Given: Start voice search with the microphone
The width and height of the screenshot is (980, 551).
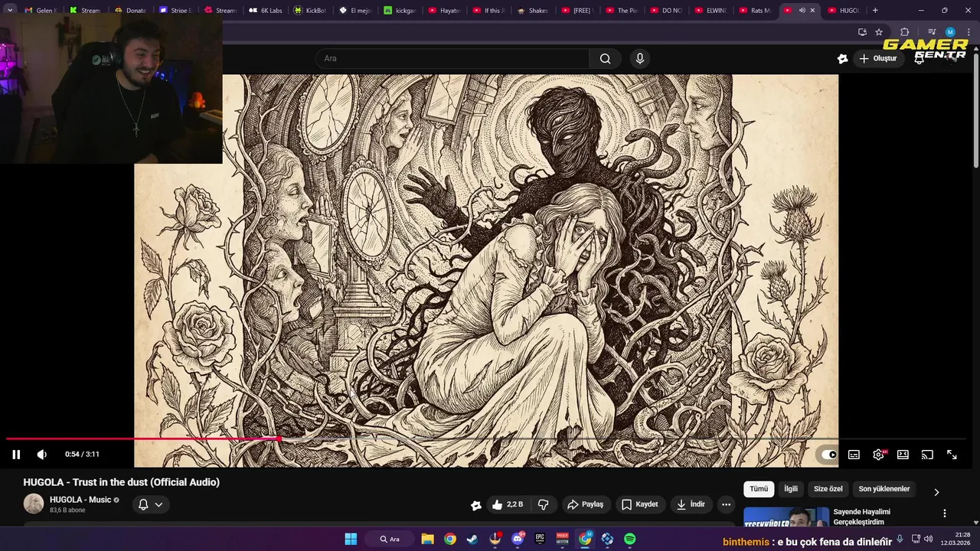Looking at the screenshot, I should pos(640,58).
